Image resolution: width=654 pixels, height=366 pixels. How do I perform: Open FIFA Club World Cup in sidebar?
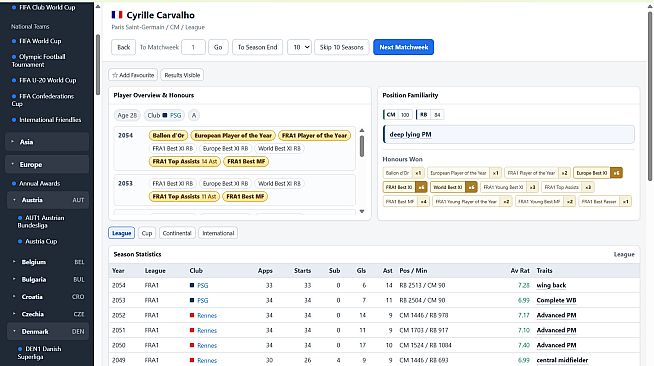pyautogui.click(x=47, y=7)
